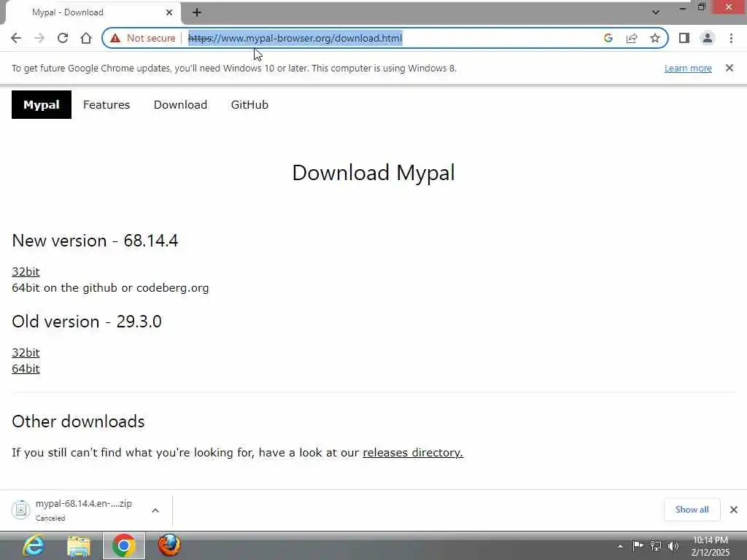Close the Mypal - Download tab

pyautogui.click(x=169, y=12)
